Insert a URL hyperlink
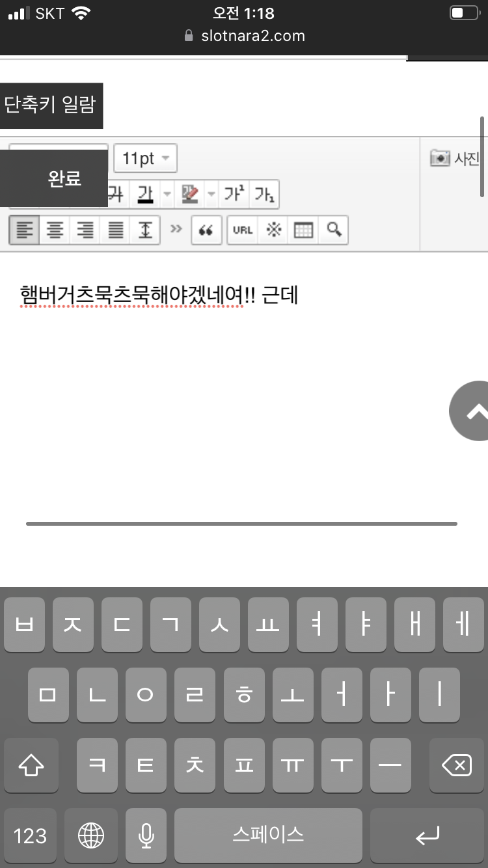This screenshot has height=868, width=488. [x=243, y=230]
